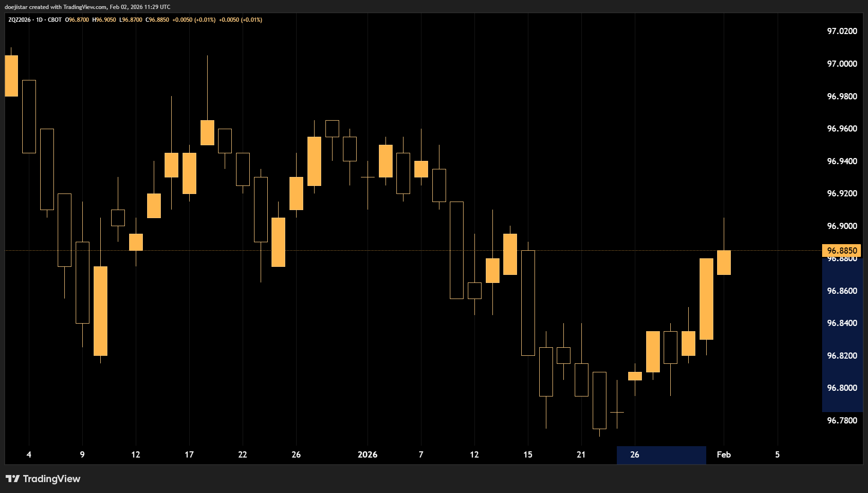Click the highlighted 26 date on time axis
The image size is (868, 493).
(635, 455)
